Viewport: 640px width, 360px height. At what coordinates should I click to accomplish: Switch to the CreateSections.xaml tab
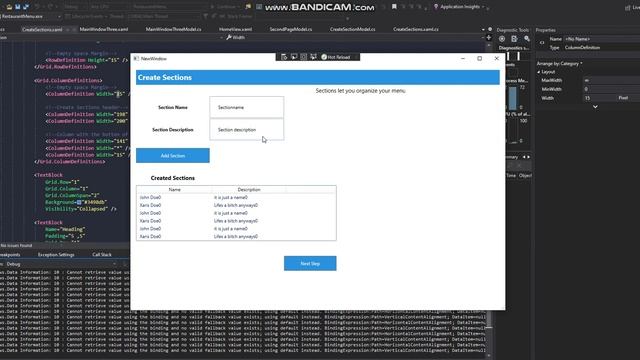pyautogui.click(x=42, y=29)
